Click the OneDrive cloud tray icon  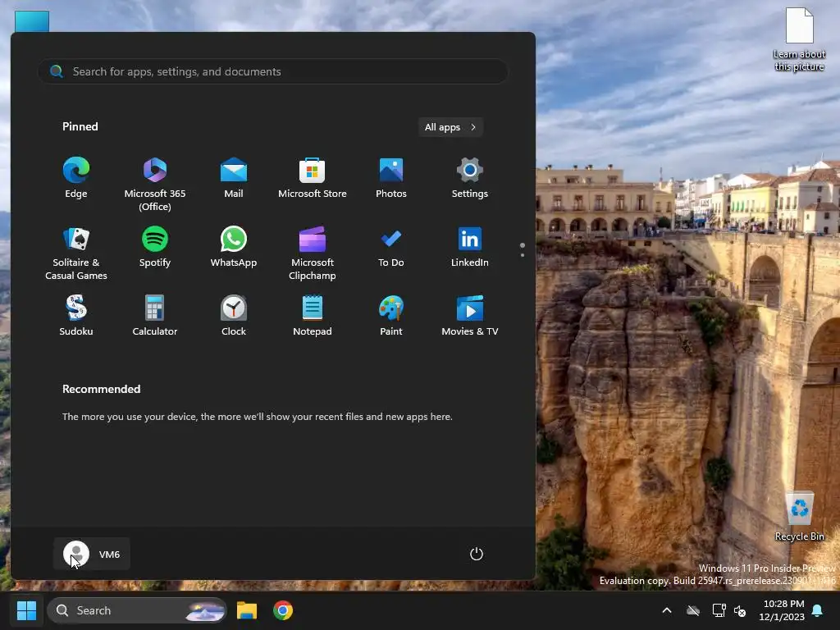pos(693,610)
